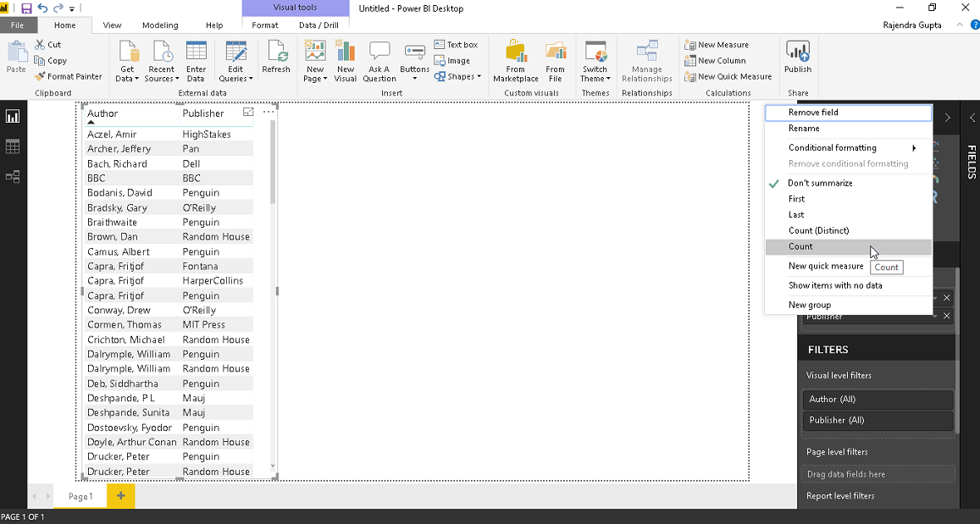Image resolution: width=980 pixels, height=524 pixels.
Task: Select First in context menu
Action: pyautogui.click(x=849, y=199)
